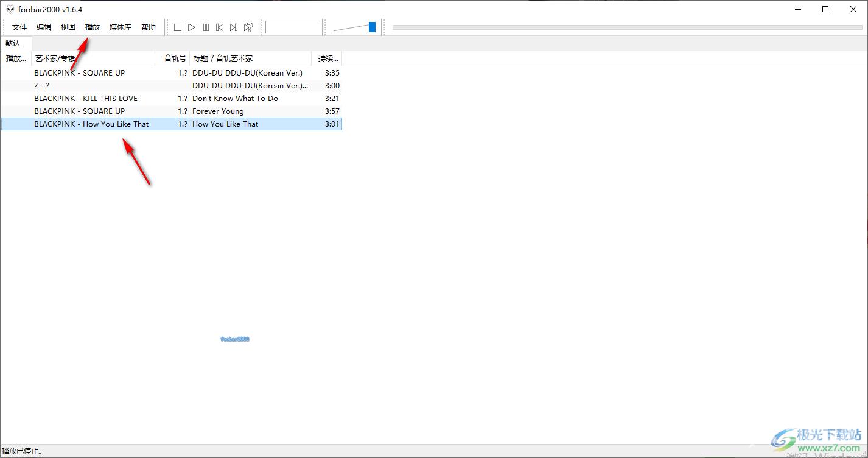Sort by the 持续... duration column header
868x458 pixels.
pos(327,58)
